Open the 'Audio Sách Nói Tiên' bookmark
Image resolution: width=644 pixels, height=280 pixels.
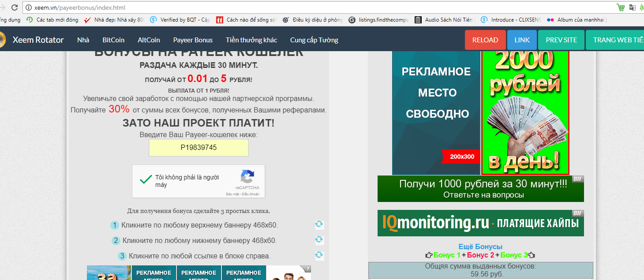[445, 20]
